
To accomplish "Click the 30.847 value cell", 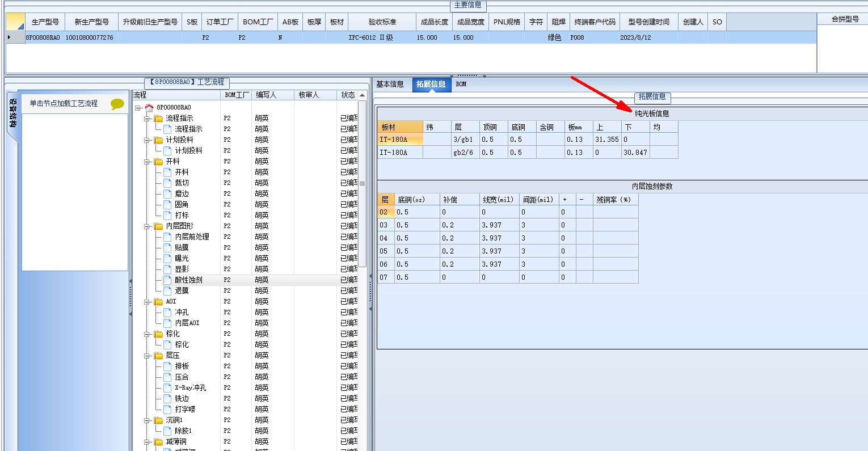I will (x=635, y=153).
